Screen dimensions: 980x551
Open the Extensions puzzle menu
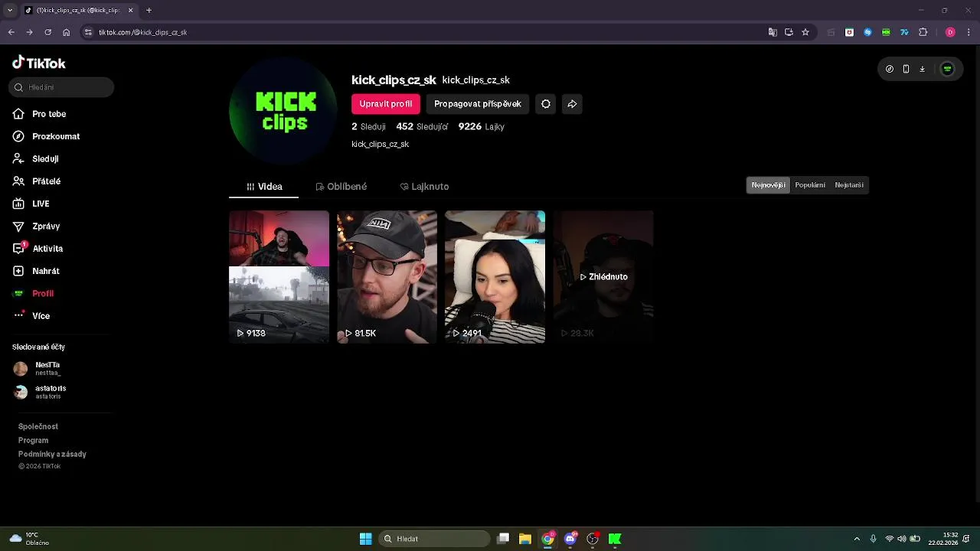[x=923, y=32]
